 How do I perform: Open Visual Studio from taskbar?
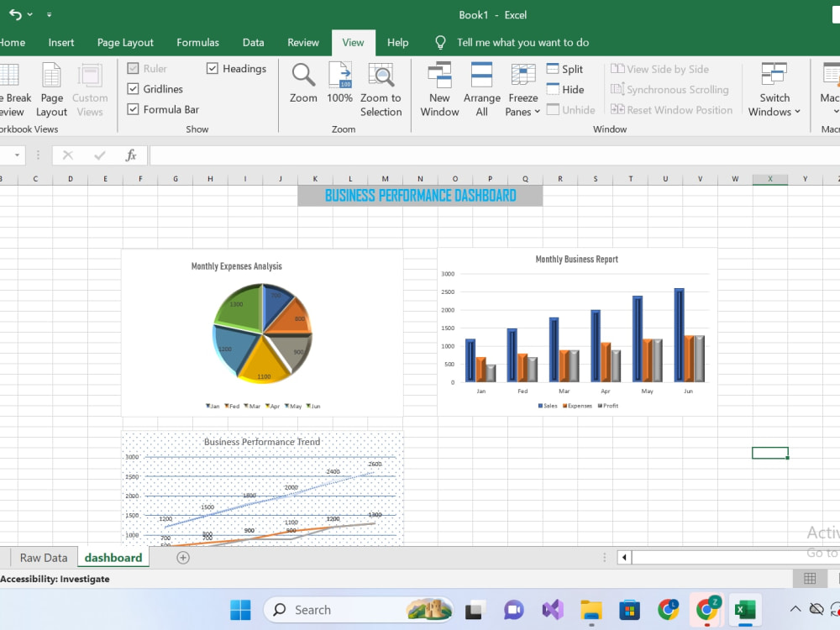tap(553, 610)
